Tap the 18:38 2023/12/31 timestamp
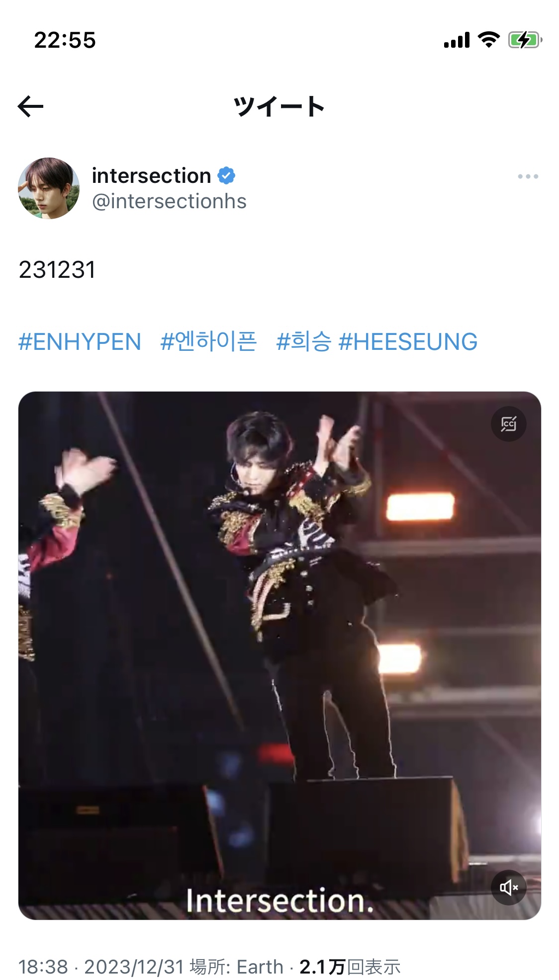This screenshot has width=559, height=980. coord(101,967)
